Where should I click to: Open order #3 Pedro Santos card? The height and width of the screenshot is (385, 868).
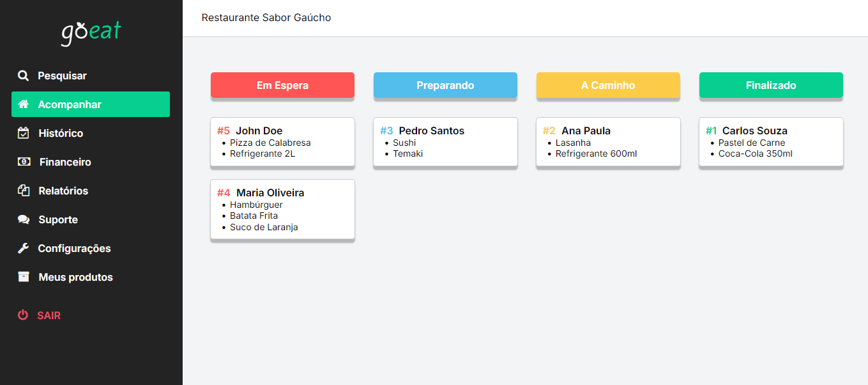click(445, 142)
